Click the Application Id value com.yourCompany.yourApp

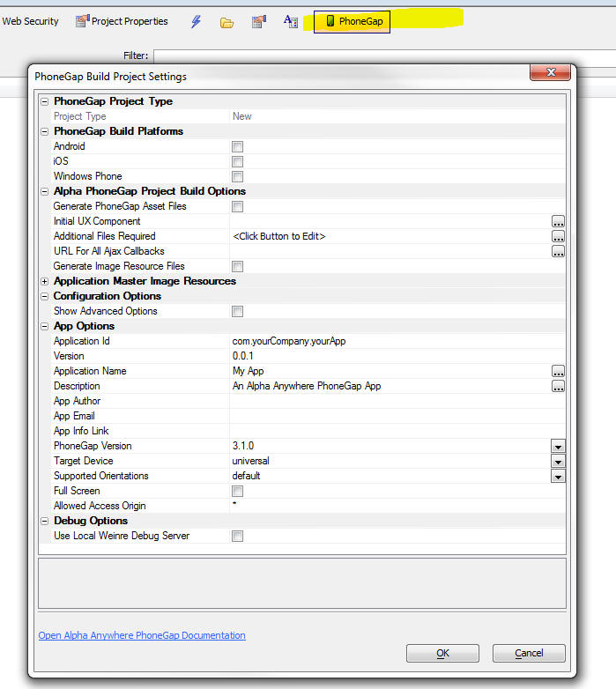289,341
